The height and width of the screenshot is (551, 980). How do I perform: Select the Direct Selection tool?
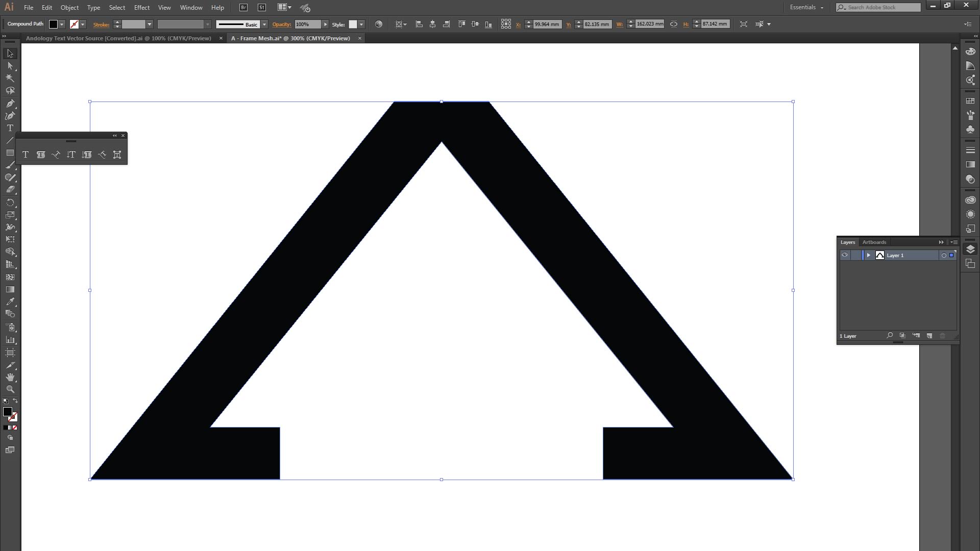pos(10,66)
